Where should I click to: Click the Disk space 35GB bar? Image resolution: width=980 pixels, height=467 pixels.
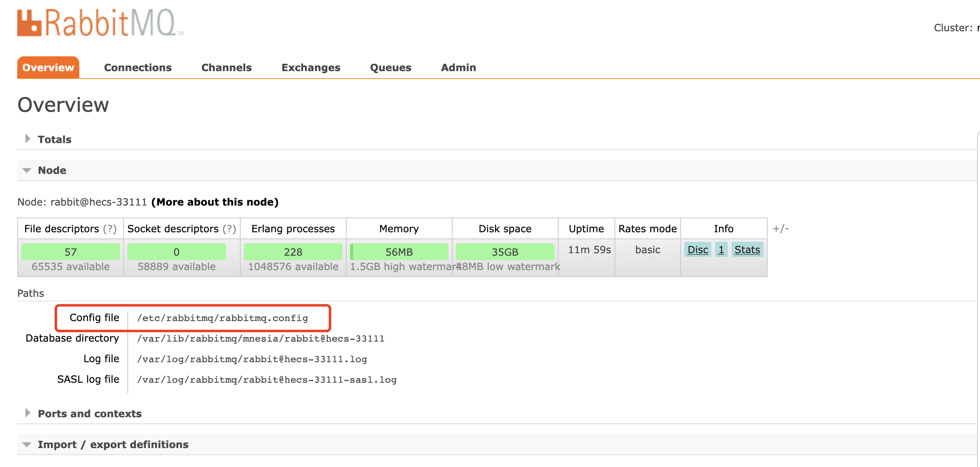[x=505, y=252]
